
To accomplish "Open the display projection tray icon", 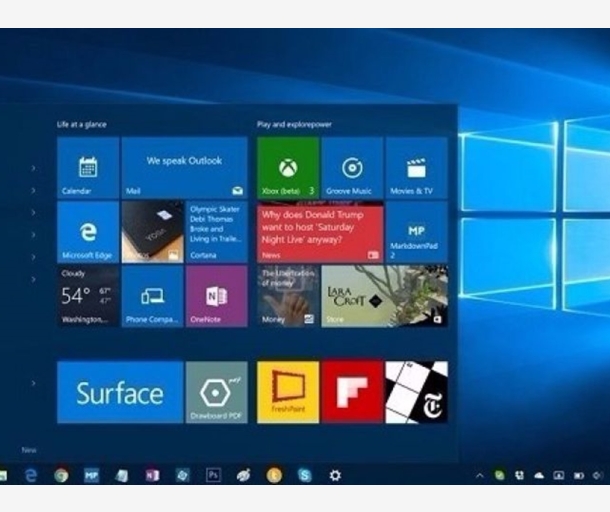I will click(x=559, y=475).
